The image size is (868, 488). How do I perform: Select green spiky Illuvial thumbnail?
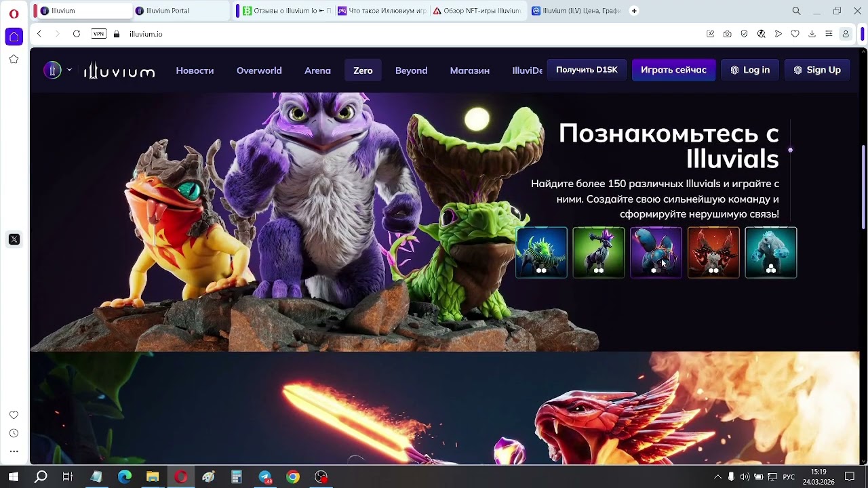(541, 253)
